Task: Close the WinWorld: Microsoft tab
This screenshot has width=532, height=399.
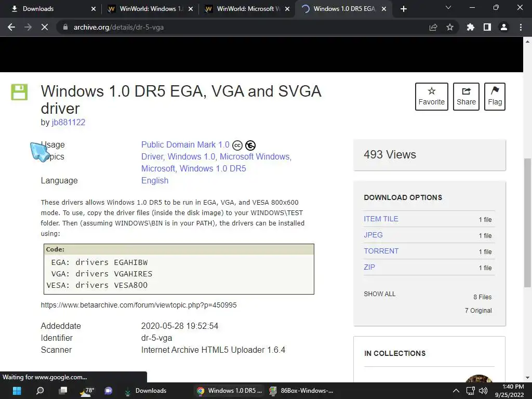Action: 287,9
